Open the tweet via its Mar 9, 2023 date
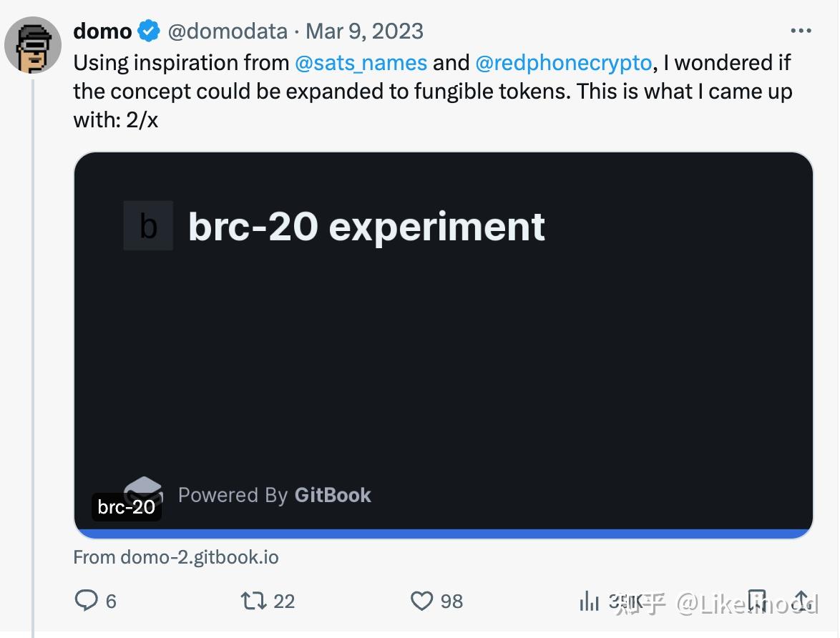Screen dimensions: 840x638 (x=364, y=31)
